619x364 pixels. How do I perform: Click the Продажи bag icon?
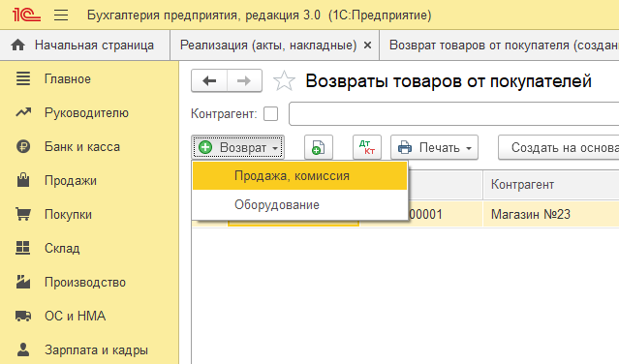pos(23,180)
